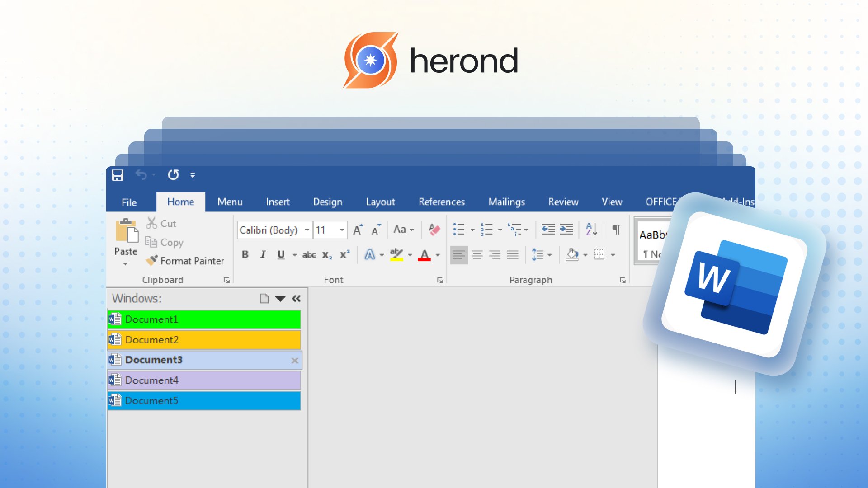The height and width of the screenshot is (488, 868).
Task: Open the Design tab
Action: [x=328, y=202]
